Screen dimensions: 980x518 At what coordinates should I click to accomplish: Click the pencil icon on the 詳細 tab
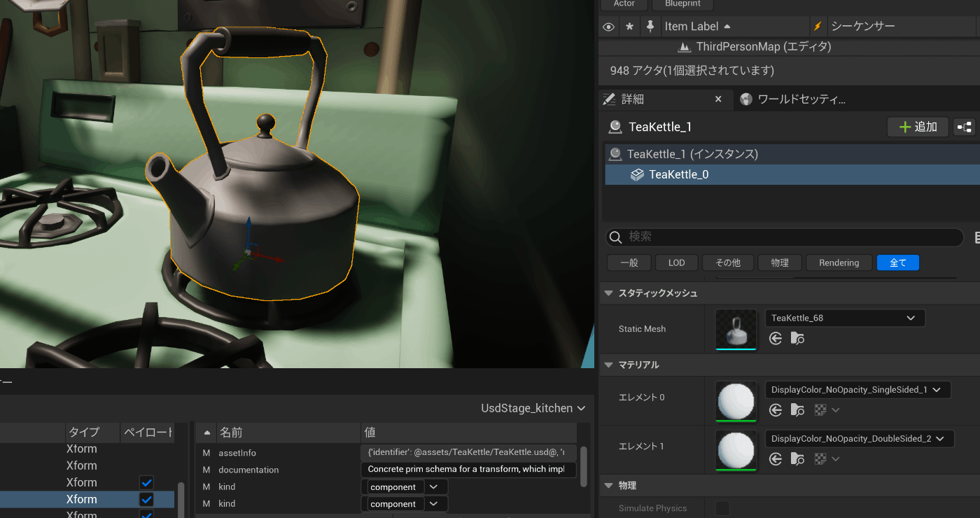point(609,99)
